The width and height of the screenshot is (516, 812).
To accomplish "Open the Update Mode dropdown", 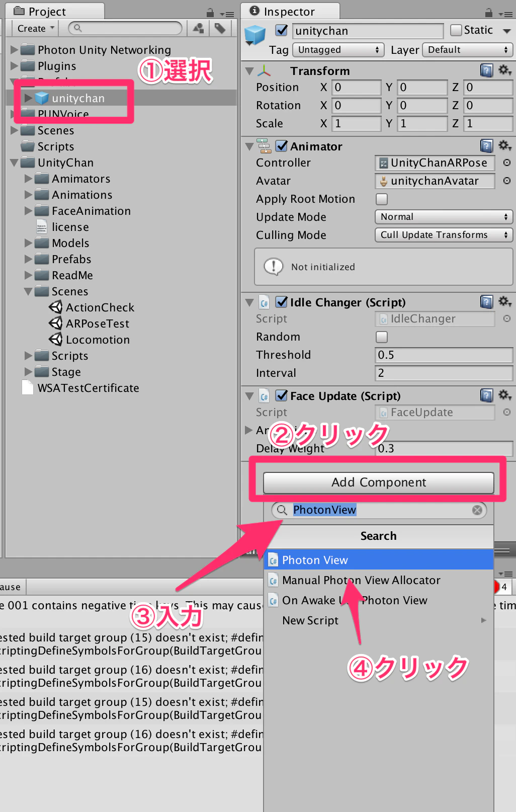I will tap(444, 217).
